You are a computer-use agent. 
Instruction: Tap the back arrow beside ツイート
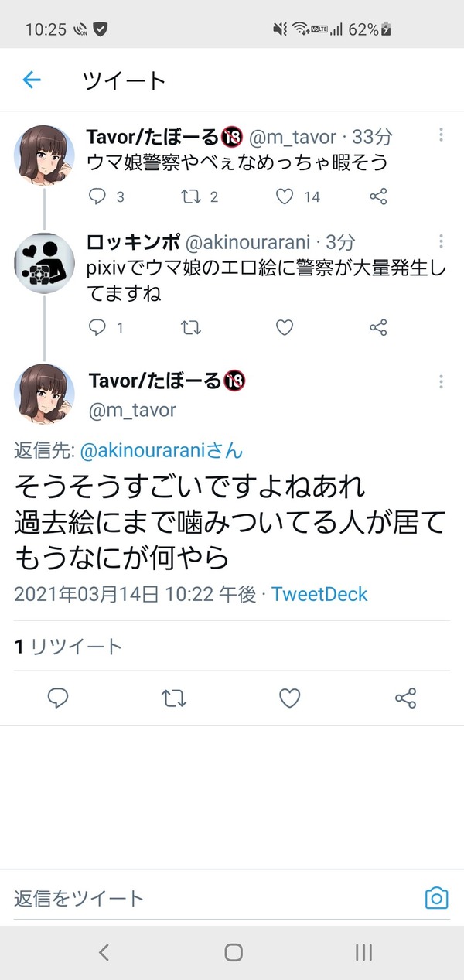32,80
